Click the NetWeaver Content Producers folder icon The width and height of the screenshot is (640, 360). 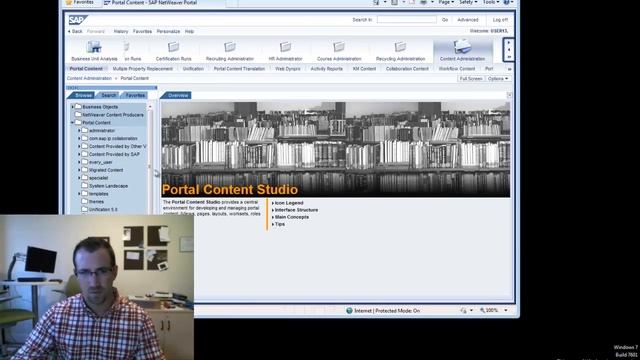[78, 115]
